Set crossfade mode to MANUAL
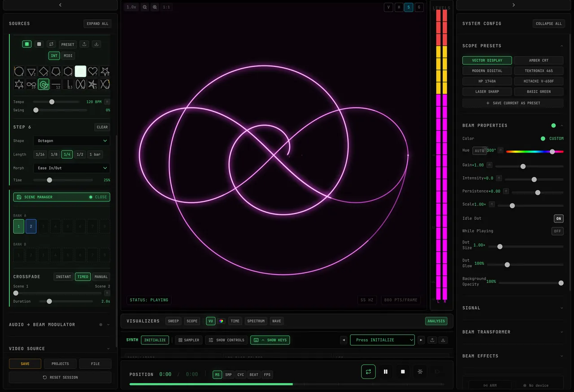The width and height of the screenshot is (574, 392). click(x=101, y=277)
